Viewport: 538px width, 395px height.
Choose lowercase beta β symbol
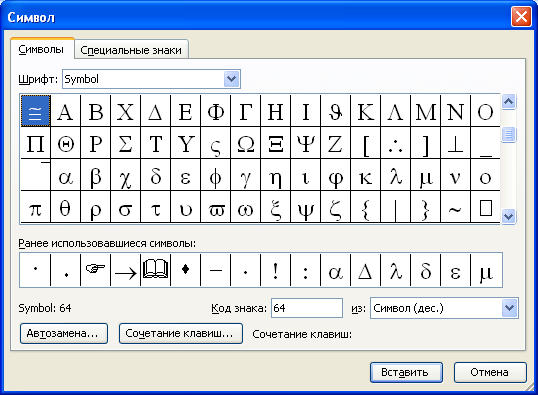[x=96, y=175]
